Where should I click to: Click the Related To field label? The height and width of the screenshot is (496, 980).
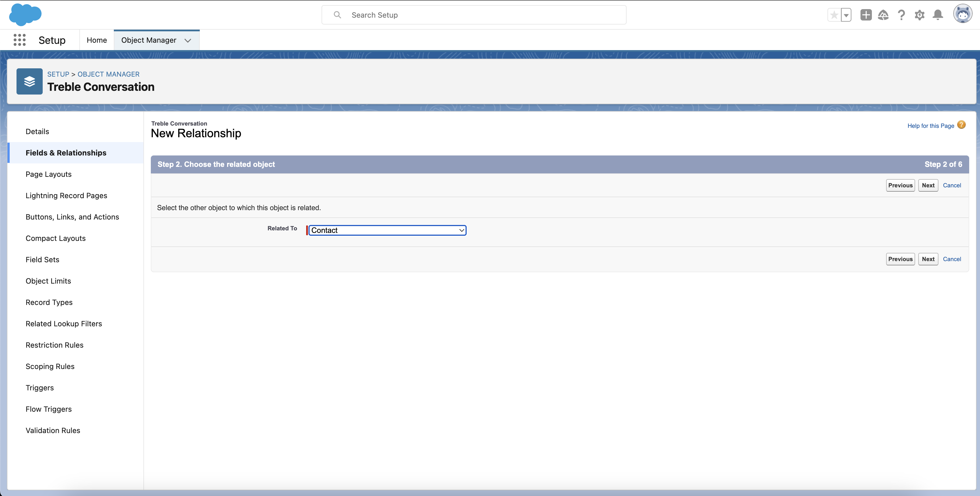(x=282, y=228)
